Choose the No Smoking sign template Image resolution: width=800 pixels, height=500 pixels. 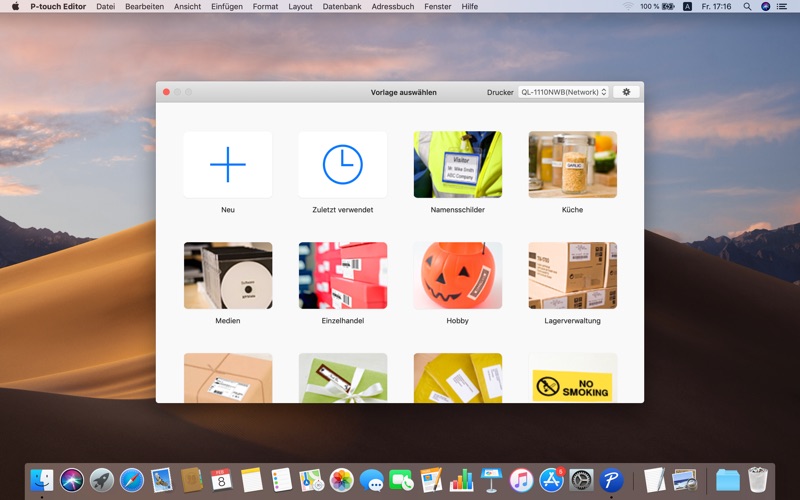[x=572, y=378]
